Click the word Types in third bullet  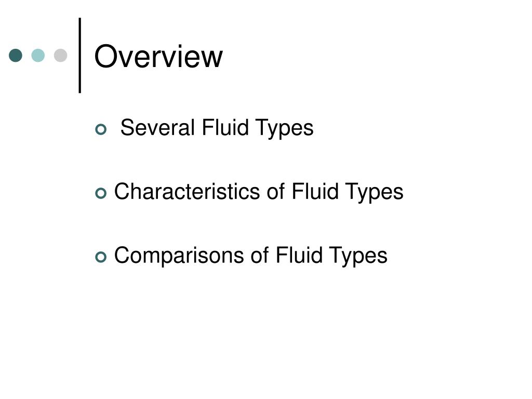click(358, 256)
